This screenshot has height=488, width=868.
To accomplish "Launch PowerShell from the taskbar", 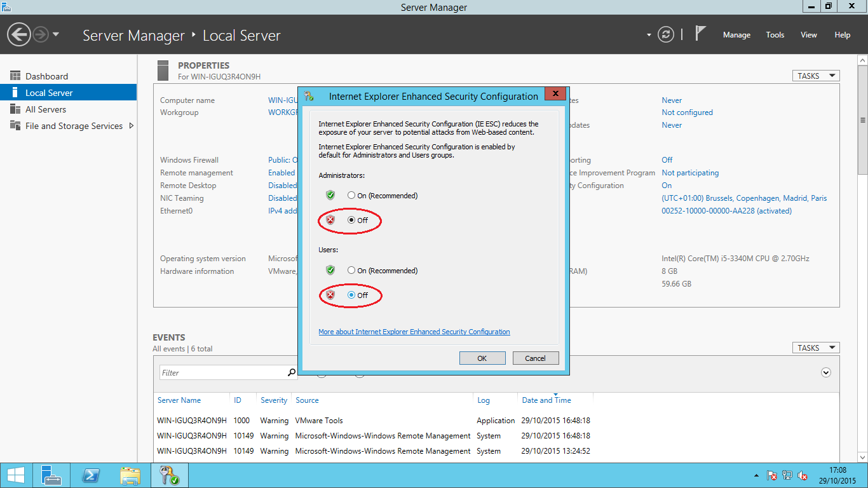I will click(x=91, y=475).
